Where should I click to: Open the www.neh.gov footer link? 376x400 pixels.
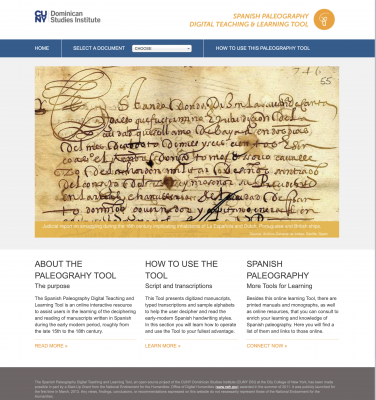(x=227, y=387)
